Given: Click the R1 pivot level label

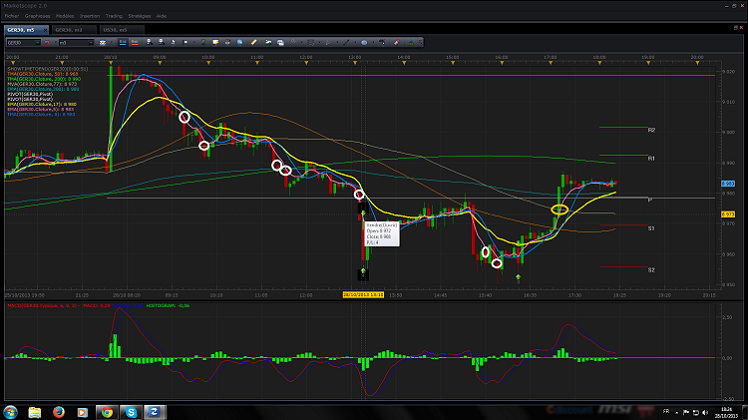Looking at the screenshot, I should coord(651,158).
